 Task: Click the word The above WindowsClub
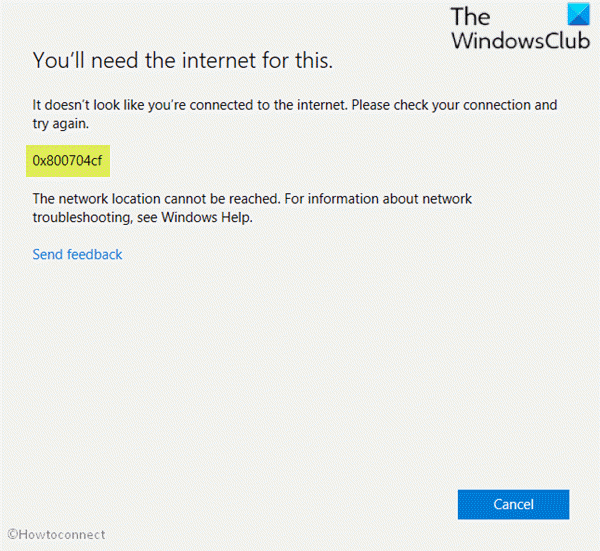click(471, 17)
